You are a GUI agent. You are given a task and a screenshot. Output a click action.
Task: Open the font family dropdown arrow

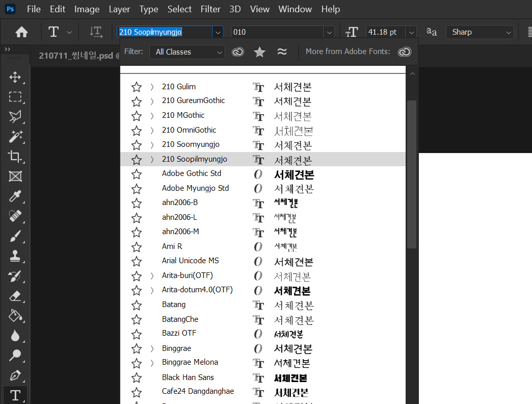(x=218, y=33)
